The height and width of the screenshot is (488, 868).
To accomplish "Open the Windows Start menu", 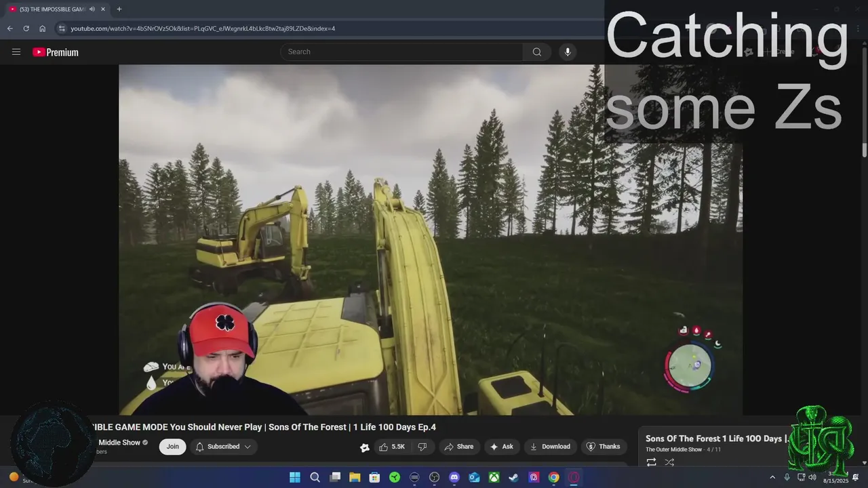I will click(x=295, y=477).
